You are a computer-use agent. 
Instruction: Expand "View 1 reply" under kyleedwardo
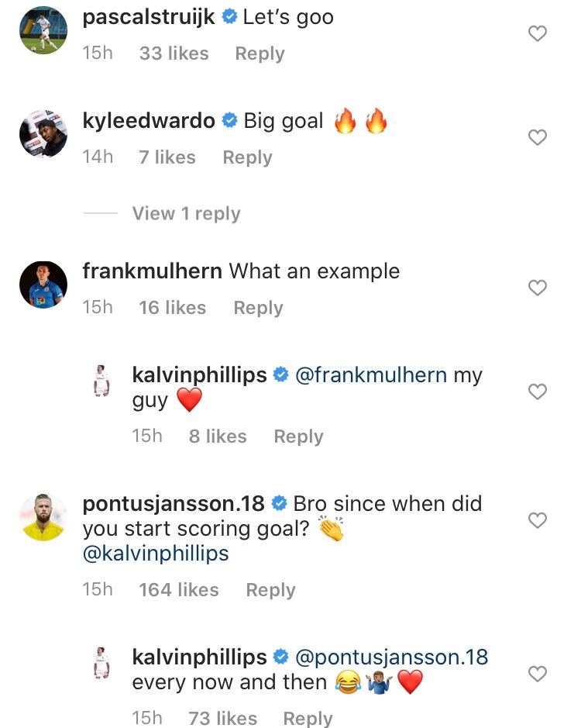[x=186, y=214]
